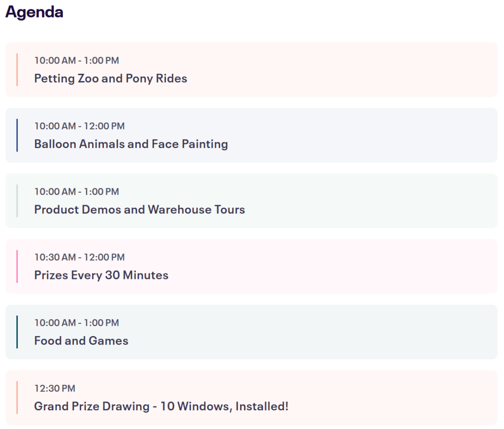Click the Agenda heading
Image resolution: width=504 pixels, height=429 pixels.
pos(34,12)
